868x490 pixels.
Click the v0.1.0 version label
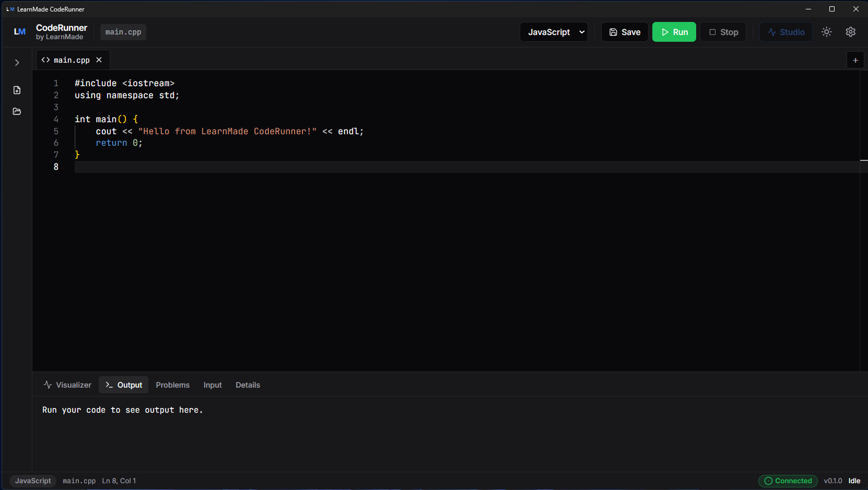833,481
